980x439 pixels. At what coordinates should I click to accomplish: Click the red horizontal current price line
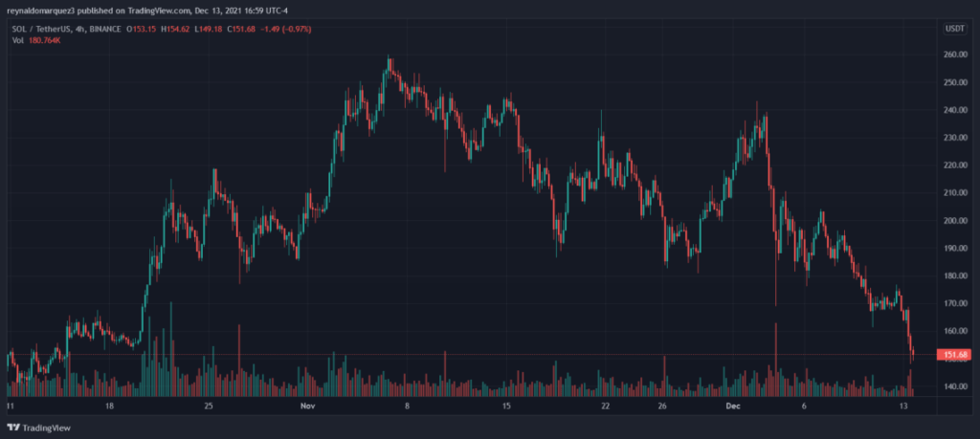pyautogui.click(x=479, y=355)
